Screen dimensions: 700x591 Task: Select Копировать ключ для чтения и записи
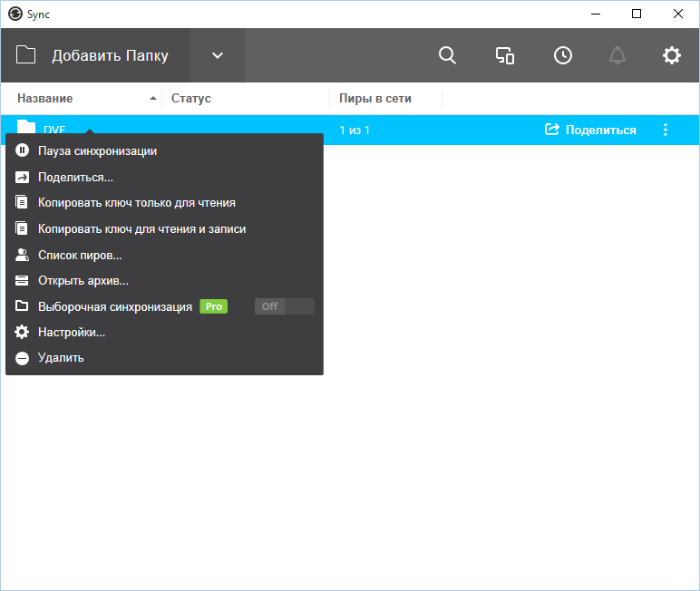point(141,229)
